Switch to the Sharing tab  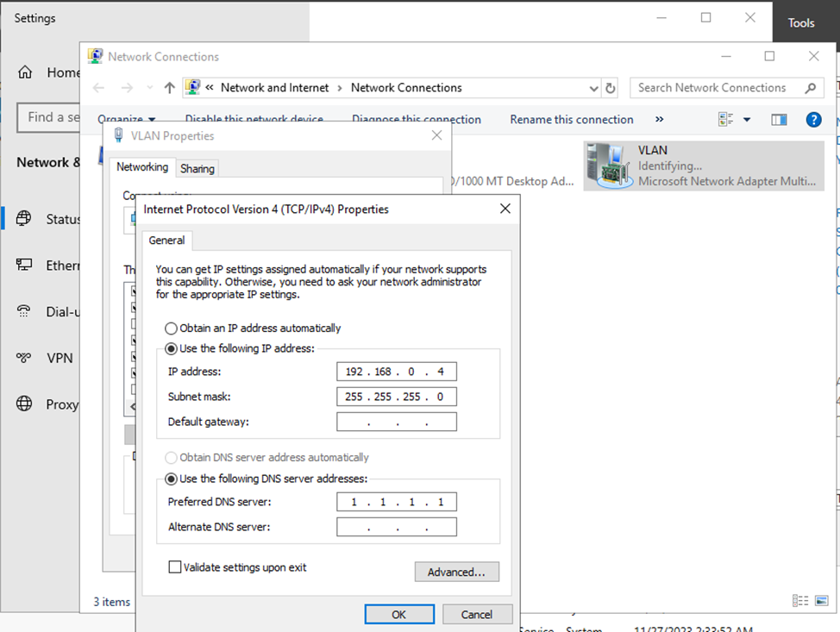197,168
